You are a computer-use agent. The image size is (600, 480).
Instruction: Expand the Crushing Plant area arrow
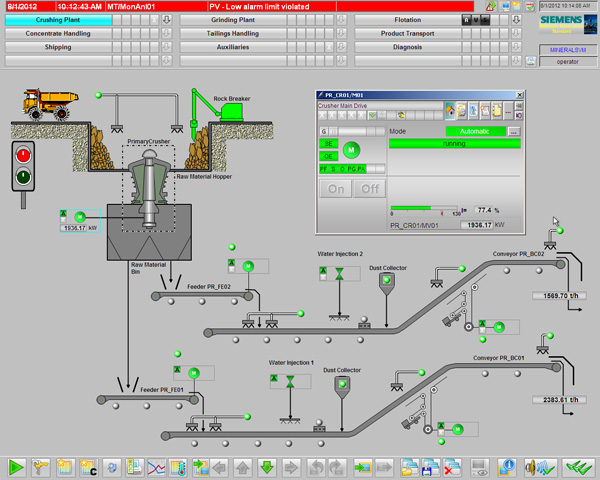coord(167,19)
